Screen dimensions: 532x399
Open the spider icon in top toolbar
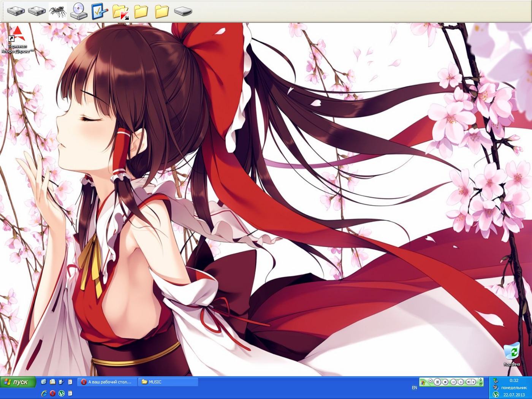tap(58, 11)
